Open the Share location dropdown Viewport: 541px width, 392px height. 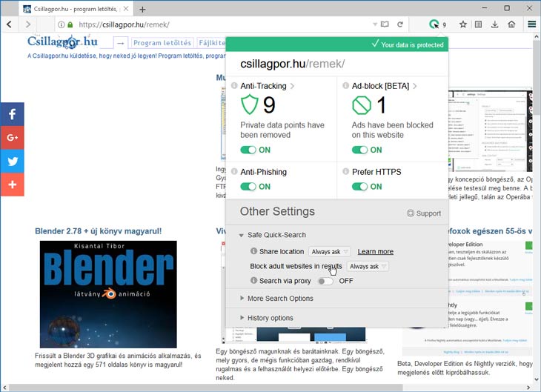click(330, 251)
